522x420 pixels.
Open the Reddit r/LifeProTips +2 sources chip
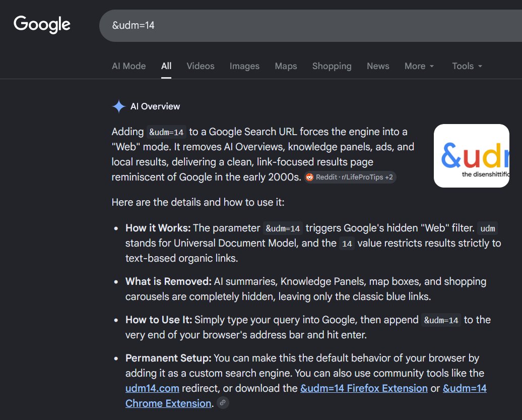click(350, 177)
